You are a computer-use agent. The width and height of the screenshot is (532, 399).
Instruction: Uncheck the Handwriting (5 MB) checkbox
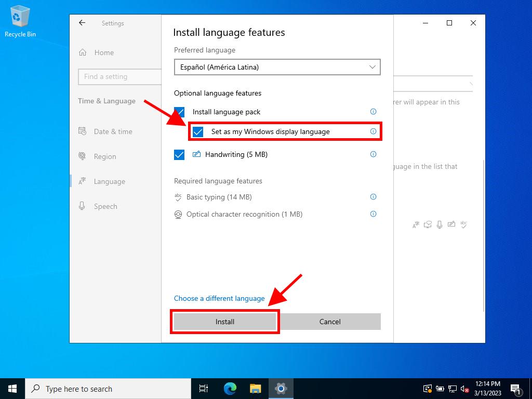(179, 155)
